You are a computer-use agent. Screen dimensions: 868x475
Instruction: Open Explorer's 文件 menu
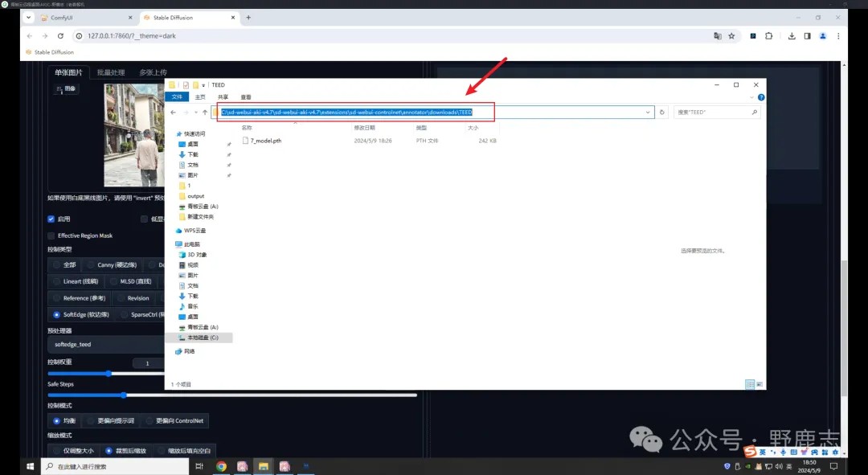click(x=177, y=97)
